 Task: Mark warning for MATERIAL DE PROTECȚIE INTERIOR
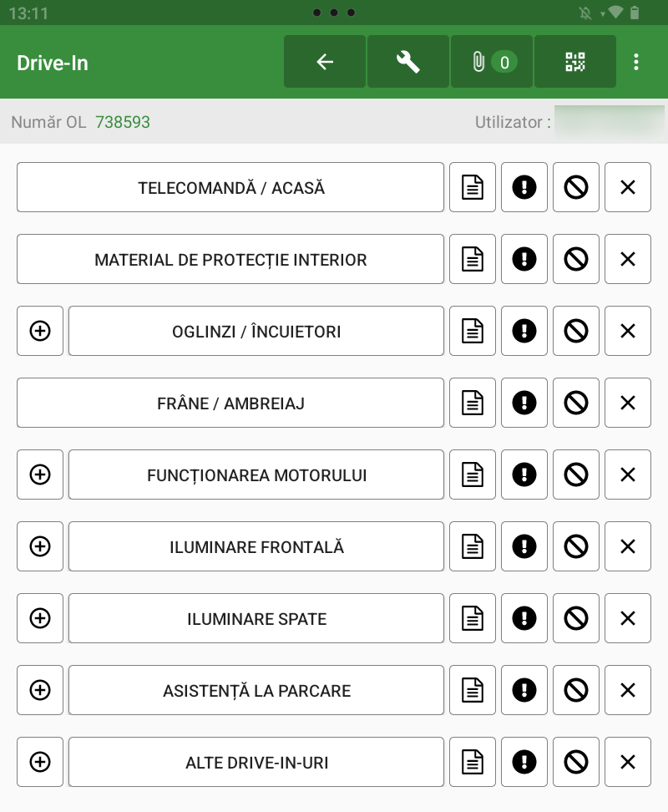(x=524, y=260)
